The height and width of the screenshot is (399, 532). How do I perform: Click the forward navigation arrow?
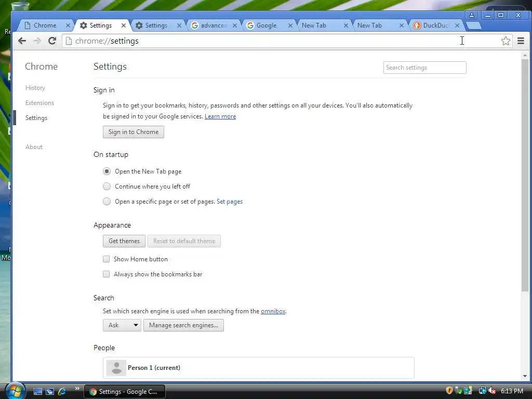[x=37, y=41]
